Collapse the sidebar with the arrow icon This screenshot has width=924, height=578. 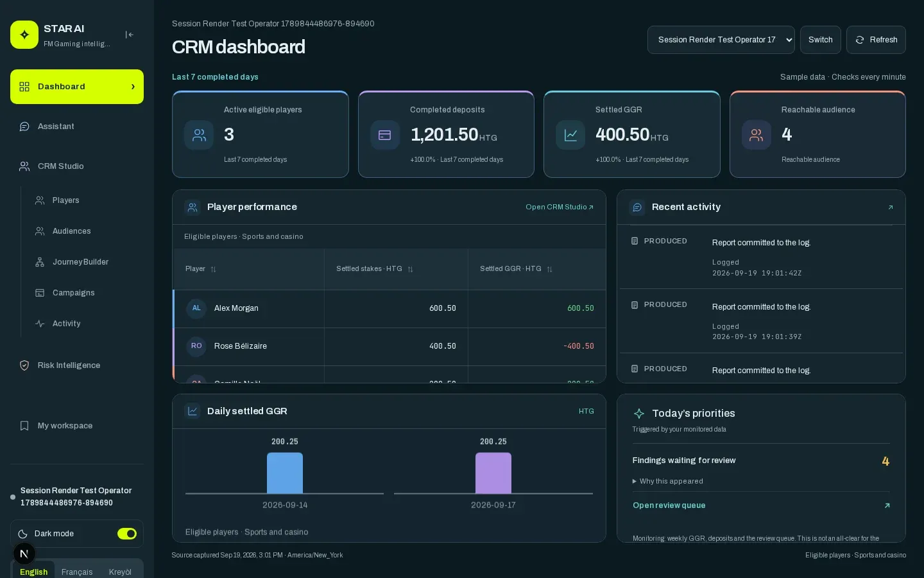[129, 35]
